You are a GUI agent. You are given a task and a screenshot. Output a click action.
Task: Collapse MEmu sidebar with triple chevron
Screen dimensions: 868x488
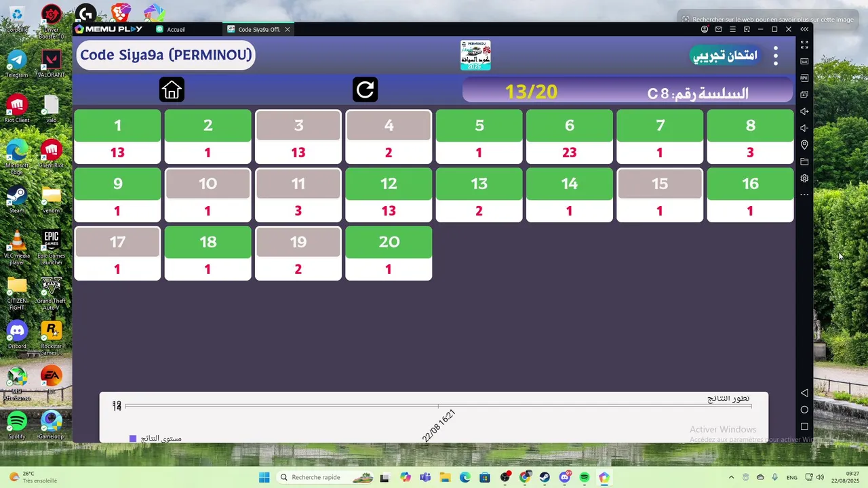point(804,29)
